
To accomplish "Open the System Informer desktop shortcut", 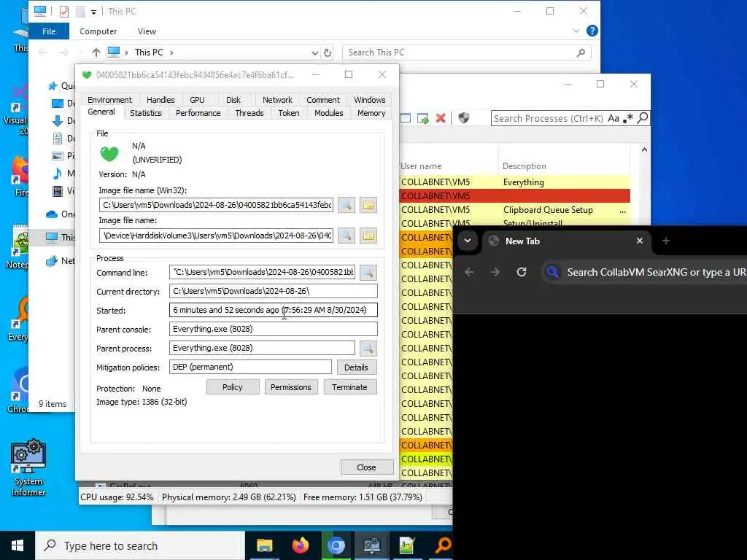I will [x=28, y=467].
